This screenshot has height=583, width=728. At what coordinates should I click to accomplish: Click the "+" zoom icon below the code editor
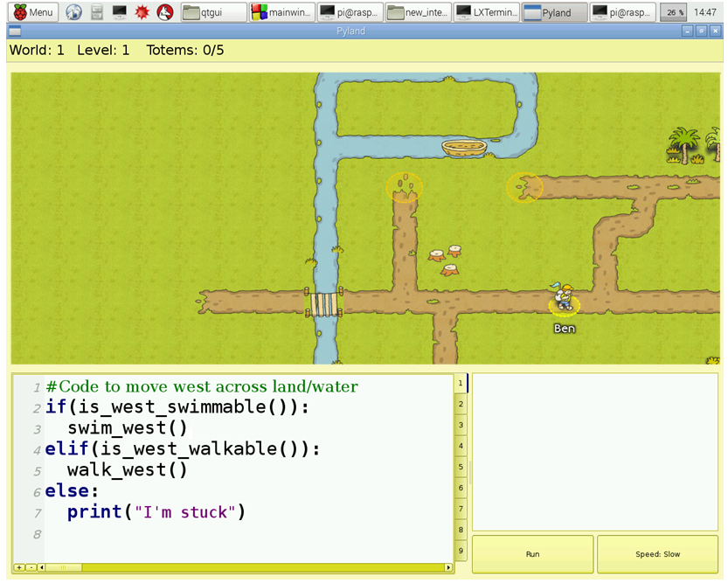pyautogui.click(x=19, y=567)
